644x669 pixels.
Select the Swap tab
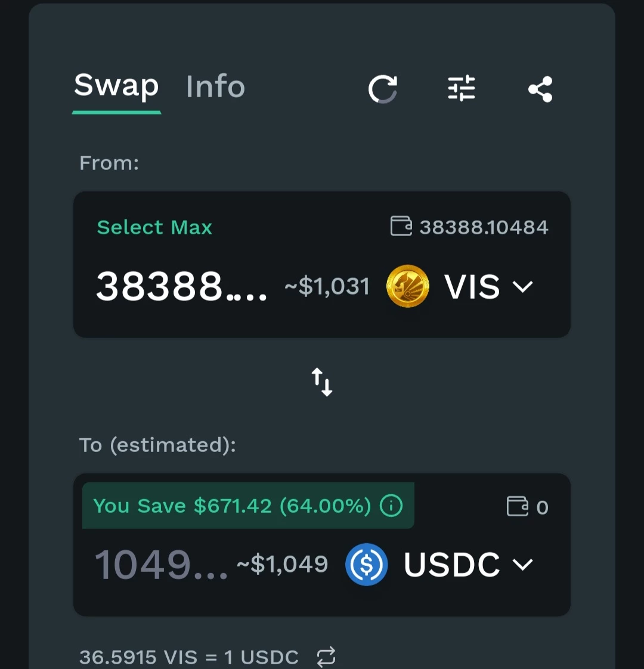[116, 86]
